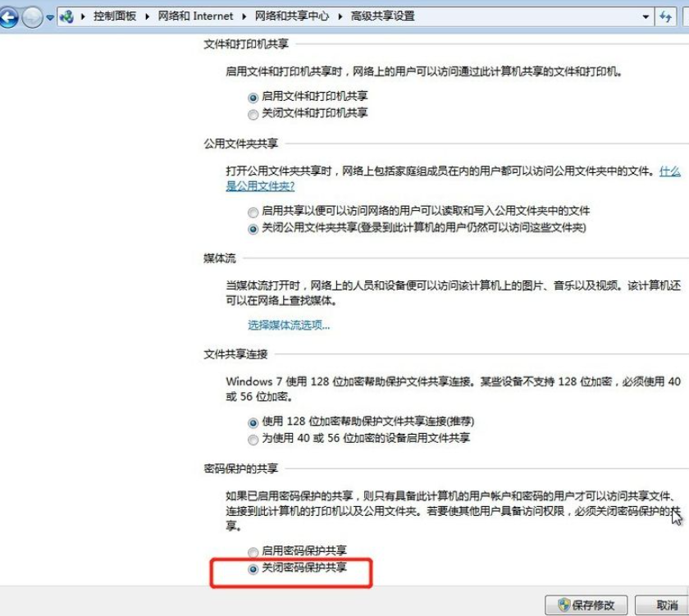The image size is (689, 616).
Task: Click the network icon in address bar
Action: pos(67,16)
